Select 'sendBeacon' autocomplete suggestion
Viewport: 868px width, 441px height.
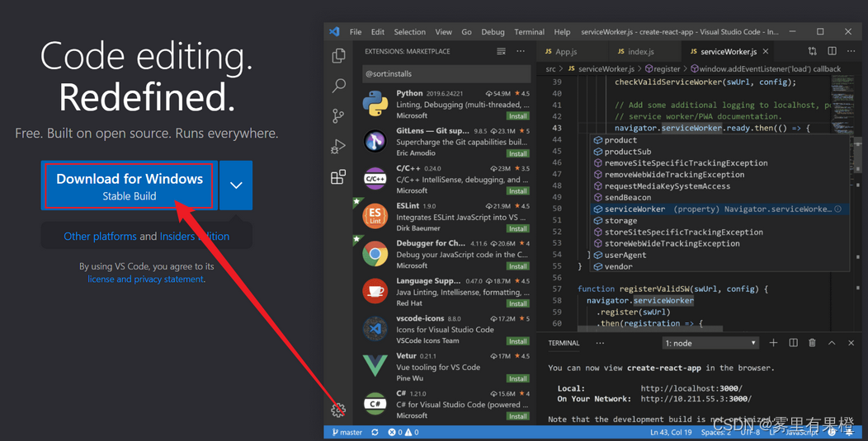720,198
